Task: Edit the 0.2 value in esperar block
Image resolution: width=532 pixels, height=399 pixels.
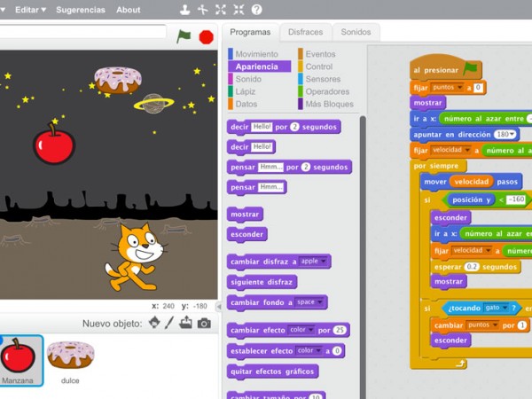Action: click(x=472, y=267)
